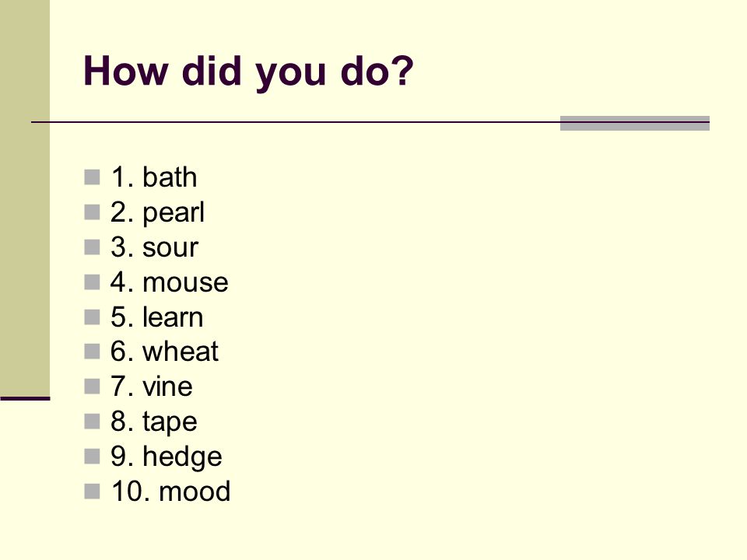Click the bullet square beside vine

pyautogui.click(x=92, y=387)
